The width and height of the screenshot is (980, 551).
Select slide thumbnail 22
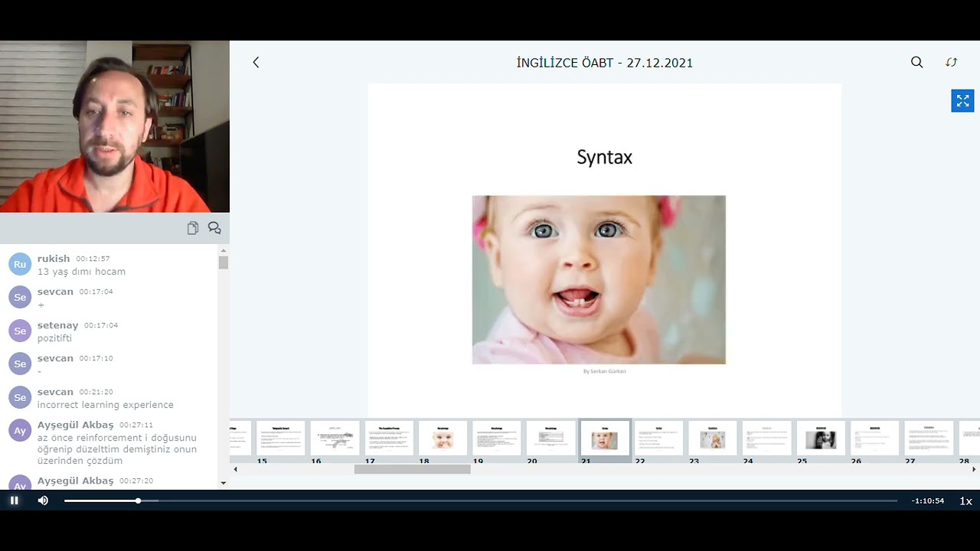tap(658, 438)
